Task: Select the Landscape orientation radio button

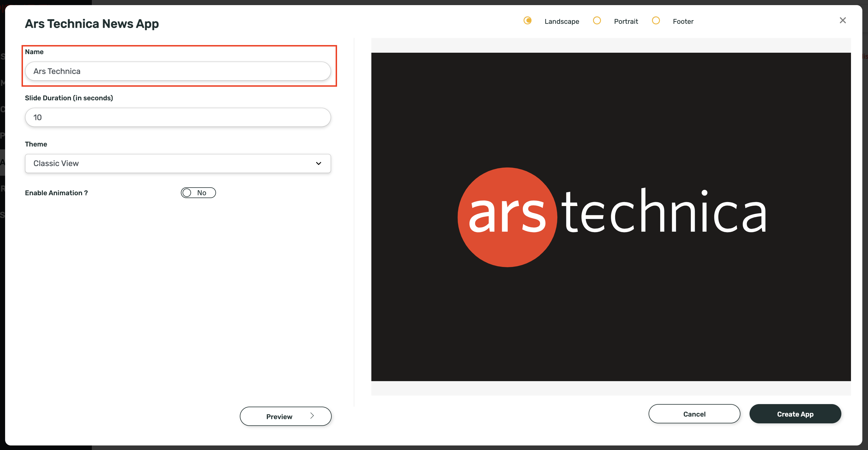Action: tap(527, 21)
